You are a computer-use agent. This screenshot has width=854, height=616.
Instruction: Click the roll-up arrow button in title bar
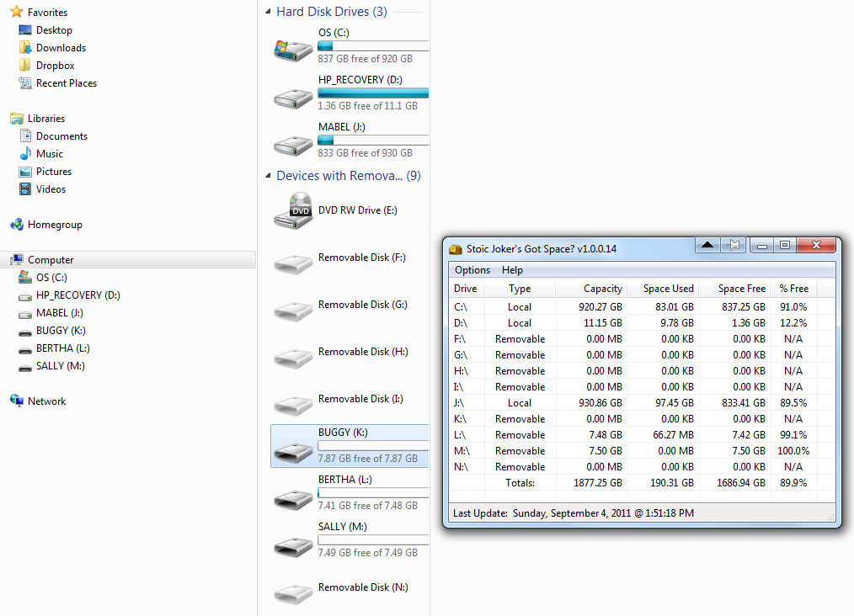(x=707, y=245)
